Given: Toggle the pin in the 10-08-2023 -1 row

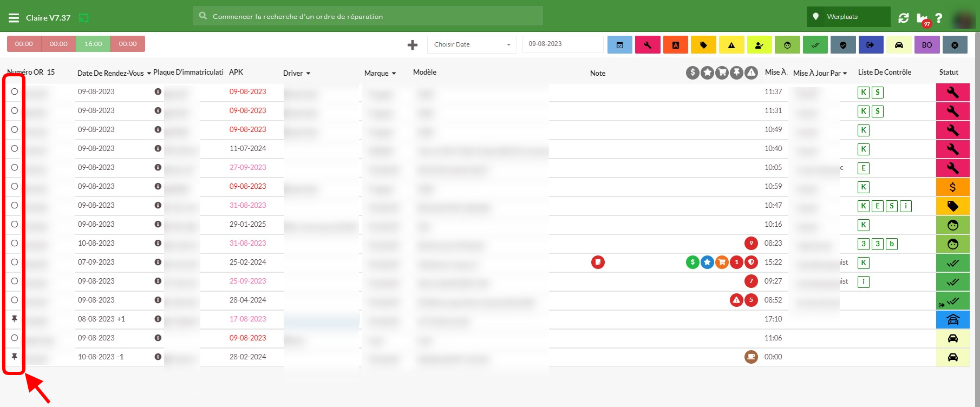Looking at the screenshot, I should [15, 357].
